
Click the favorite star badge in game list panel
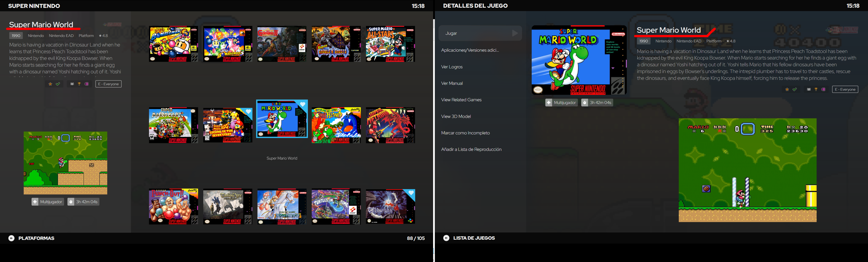point(50,84)
